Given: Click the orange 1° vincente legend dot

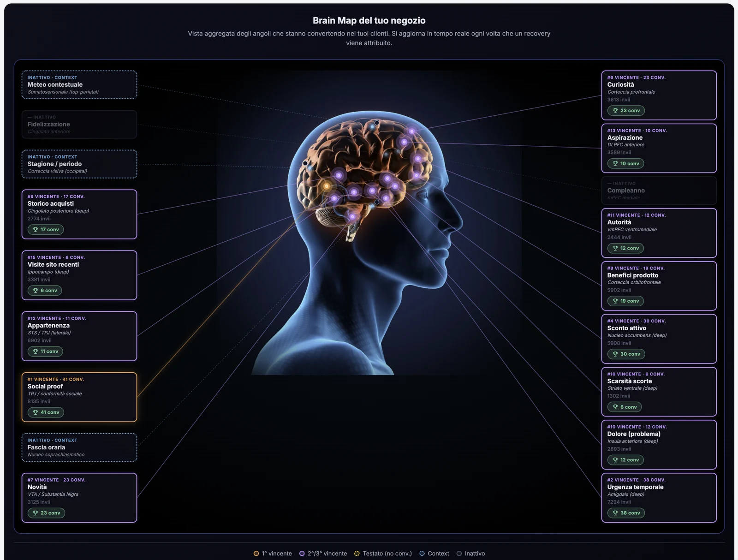Looking at the screenshot, I should click(x=256, y=554).
